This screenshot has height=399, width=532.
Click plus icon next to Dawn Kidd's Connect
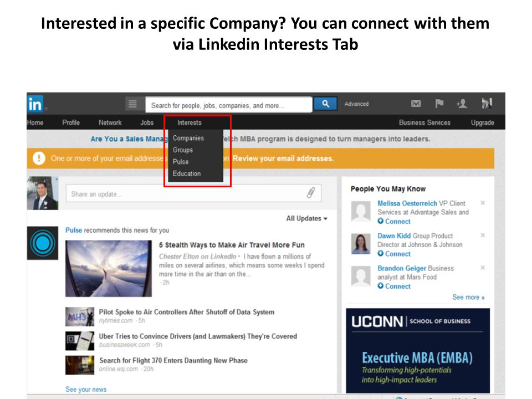pyautogui.click(x=381, y=253)
